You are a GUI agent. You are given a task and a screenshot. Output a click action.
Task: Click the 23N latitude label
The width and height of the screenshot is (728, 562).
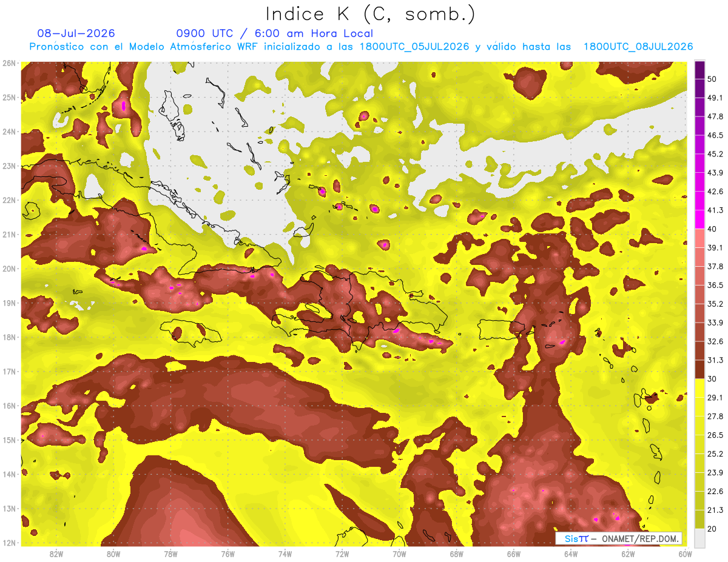[x=9, y=166]
